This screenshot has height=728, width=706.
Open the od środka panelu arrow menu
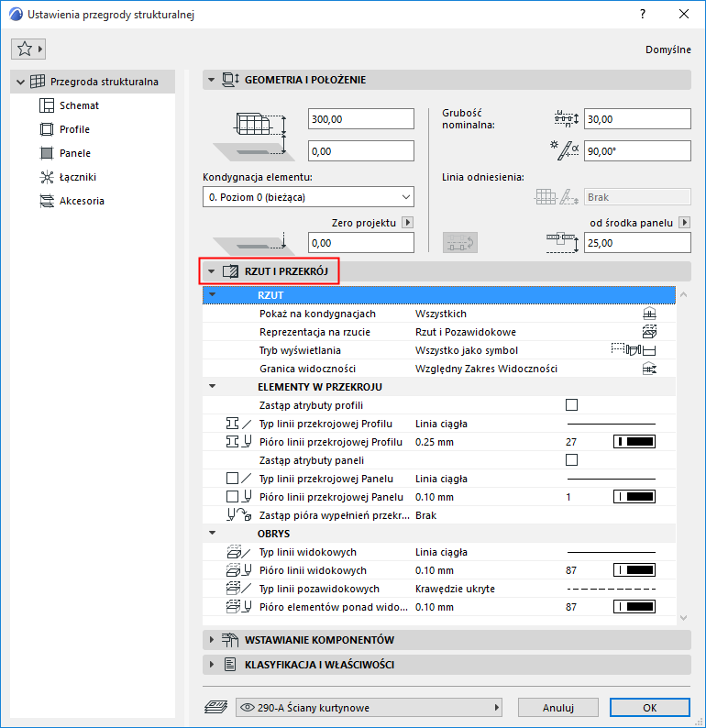coord(684,223)
